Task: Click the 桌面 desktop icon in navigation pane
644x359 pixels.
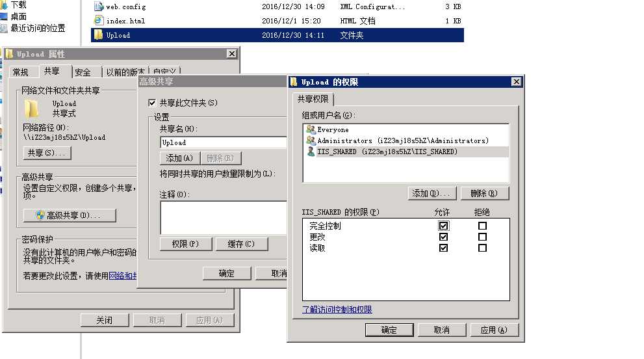Action: point(4,16)
